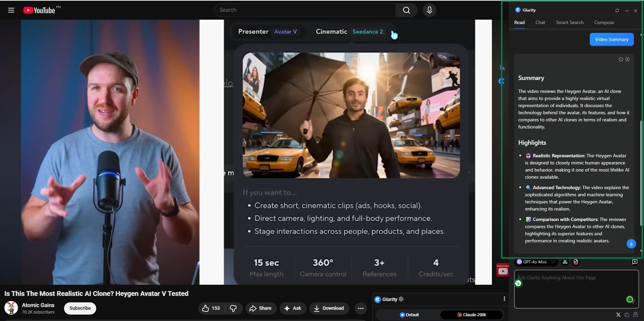Open the Compose tab

pos(604,22)
